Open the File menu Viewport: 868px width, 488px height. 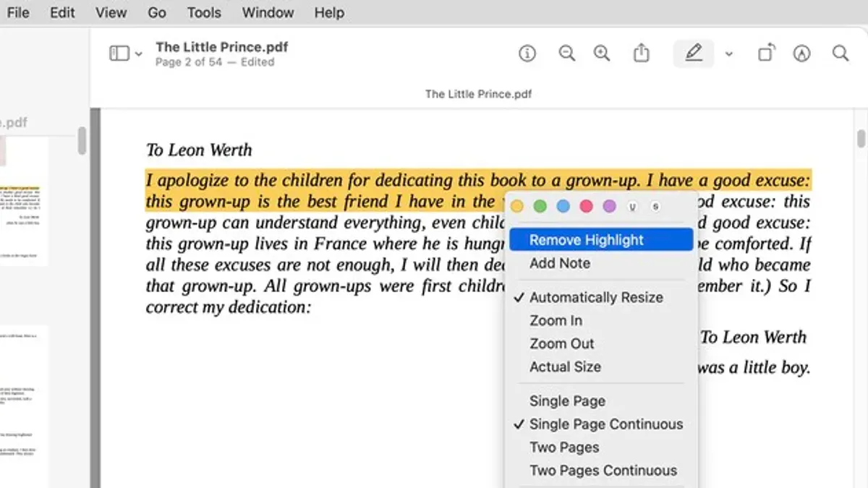[x=18, y=12]
